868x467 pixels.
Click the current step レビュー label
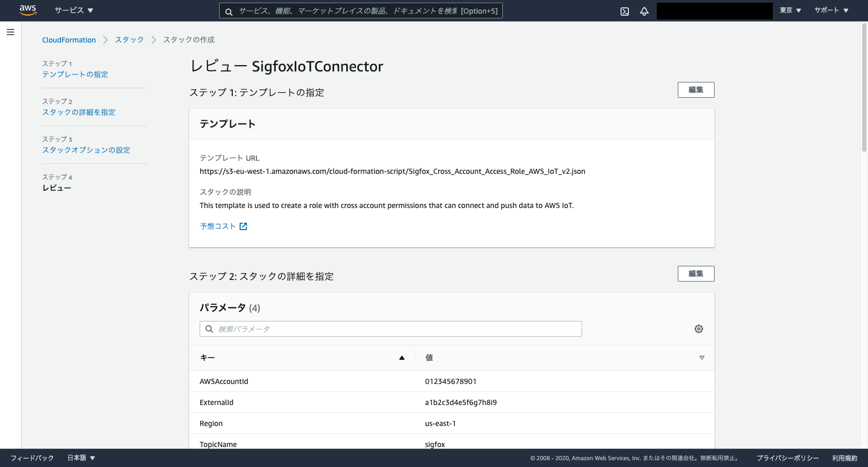point(57,188)
